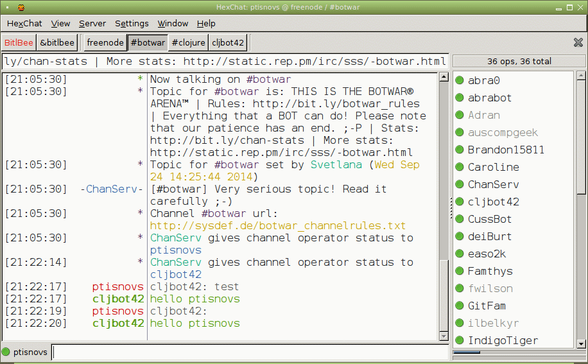The width and height of the screenshot is (588, 364).
Task: Switch to the &bitlbee channel tab
Action: pos(57,43)
